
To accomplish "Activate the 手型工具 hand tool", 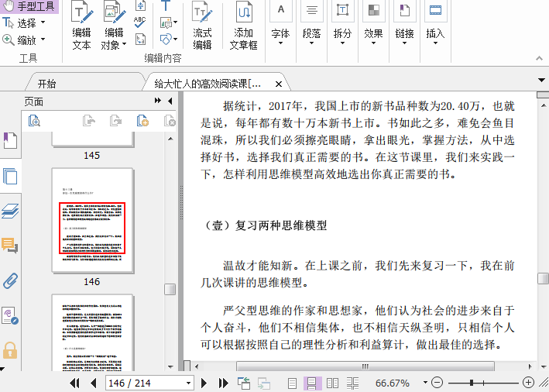I will click(x=29, y=6).
